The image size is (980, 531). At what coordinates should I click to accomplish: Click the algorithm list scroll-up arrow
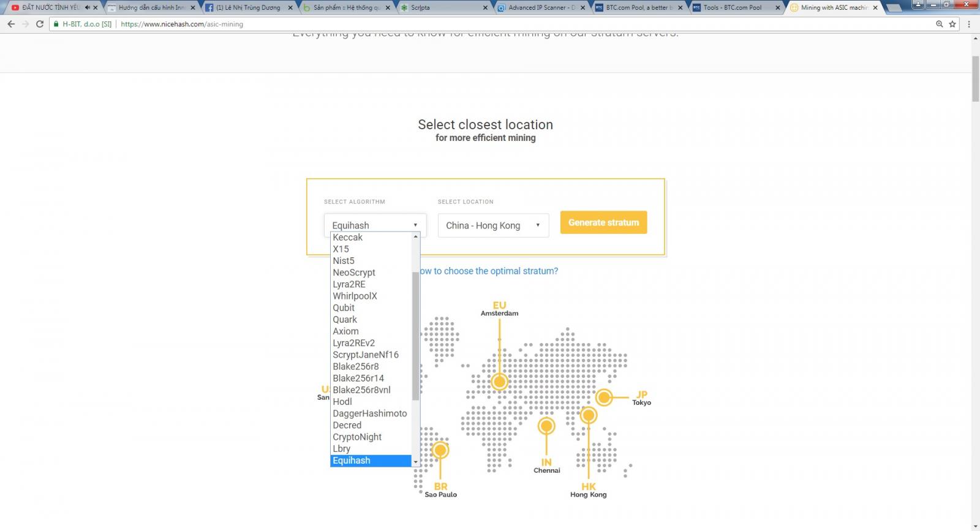point(416,236)
